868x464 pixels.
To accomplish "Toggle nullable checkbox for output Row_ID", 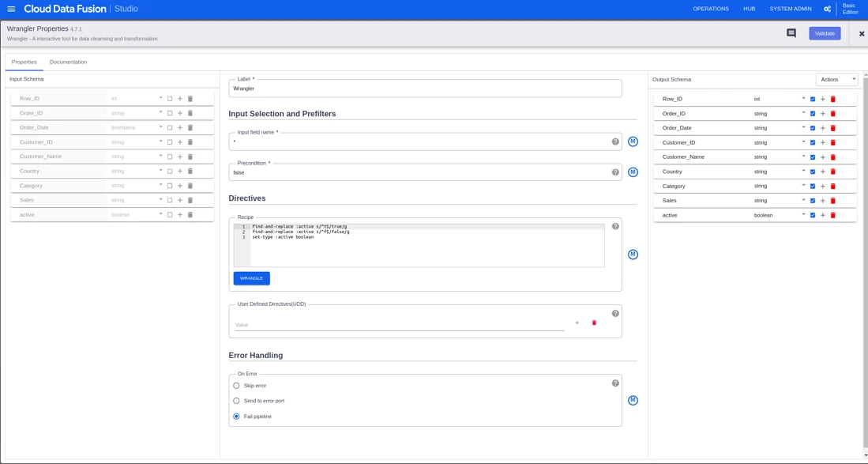I will tap(813, 99).
